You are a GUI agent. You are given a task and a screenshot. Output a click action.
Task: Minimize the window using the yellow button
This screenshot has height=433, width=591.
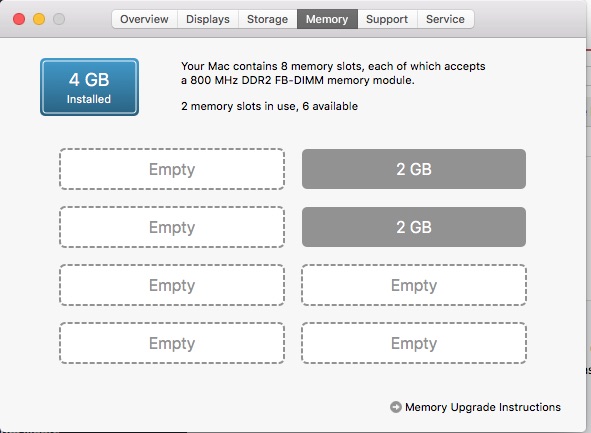tap(39, 19)
